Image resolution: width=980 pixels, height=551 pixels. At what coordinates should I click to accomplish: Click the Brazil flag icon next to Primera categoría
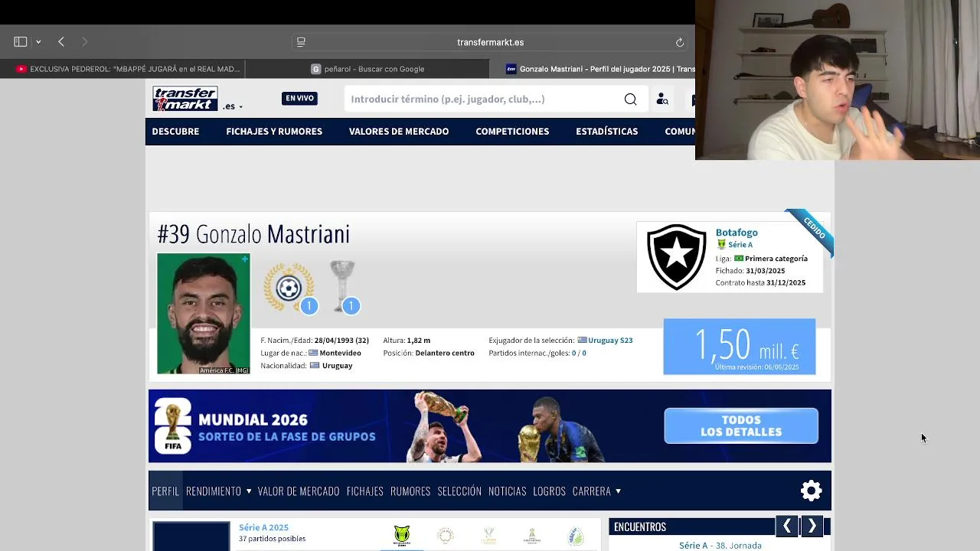[x=739, y=259]
